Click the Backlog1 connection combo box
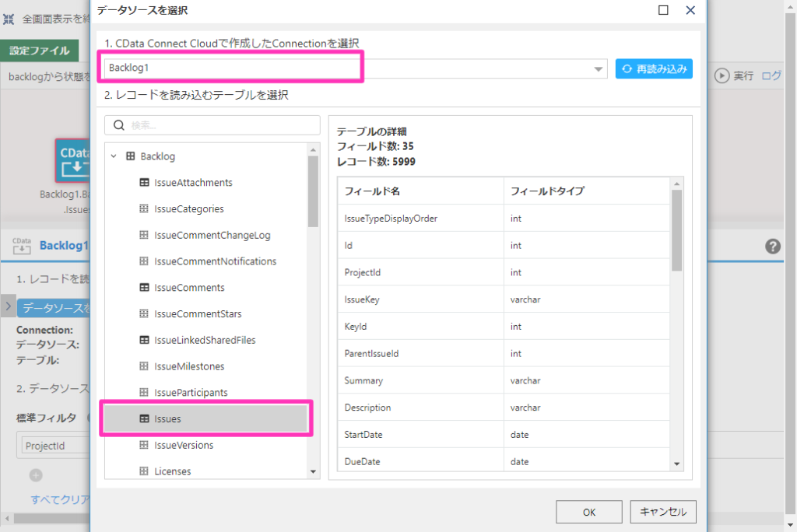Image resolution: width=797 pixels, height=532 pixels. pyautogui.click(x=356, y=68)
